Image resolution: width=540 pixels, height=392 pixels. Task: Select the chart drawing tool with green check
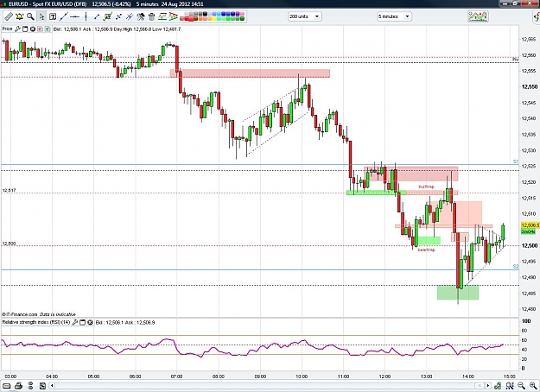pyautogui.click(x=107, y=16)
